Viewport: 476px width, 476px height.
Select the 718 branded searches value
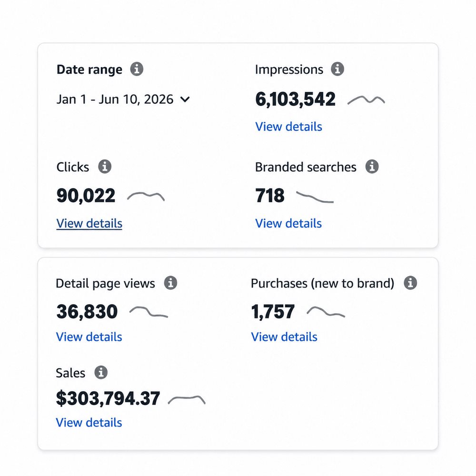coord(270,196)
